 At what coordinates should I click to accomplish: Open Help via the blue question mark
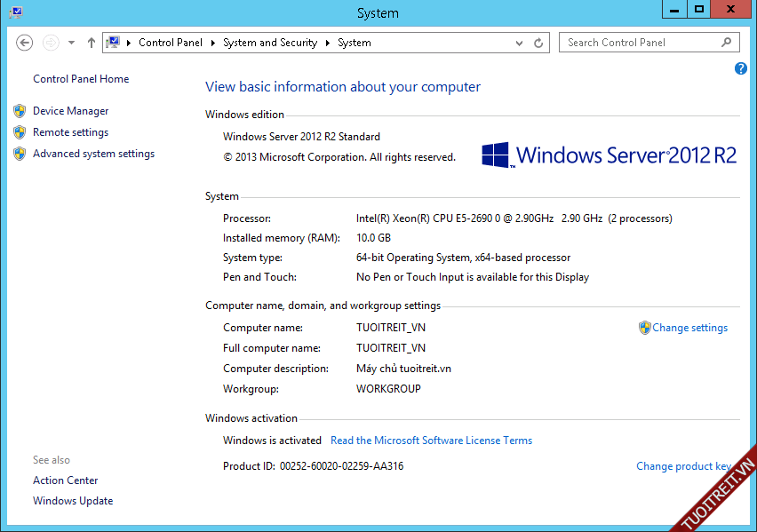[741, 68]
